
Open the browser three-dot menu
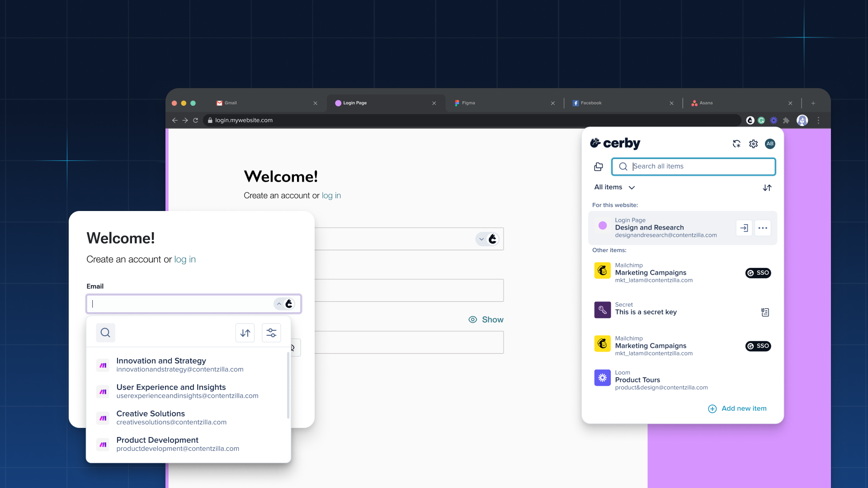pyautogui.click(x=818, y=120)
